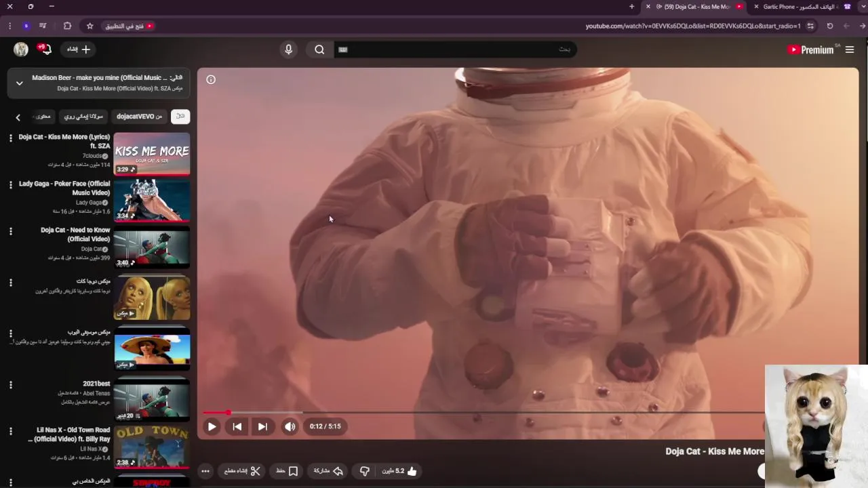Select the 'dojacatVEVO' filter chip
The height and width of the screenshot is (488, 868).
139,117
